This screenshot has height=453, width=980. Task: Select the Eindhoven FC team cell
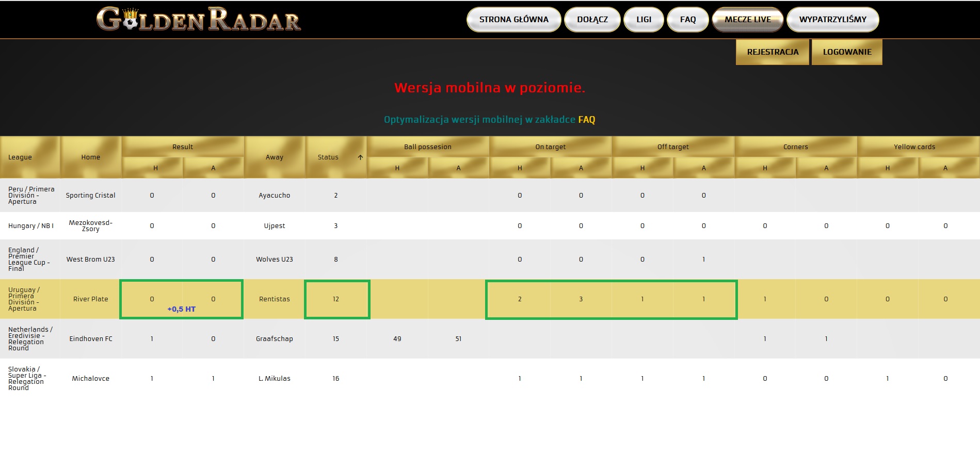[x=91, y=339]
